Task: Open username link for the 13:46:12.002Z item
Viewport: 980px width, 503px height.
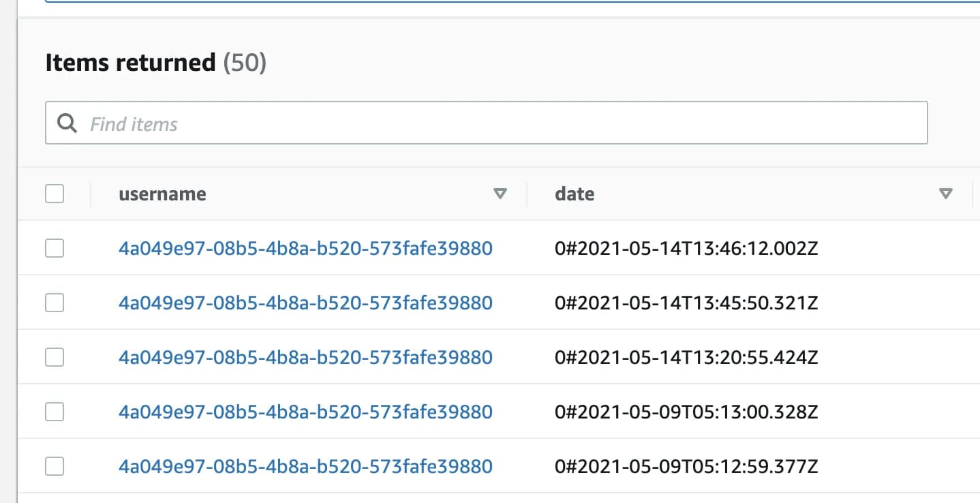Action: coord(305,248)
